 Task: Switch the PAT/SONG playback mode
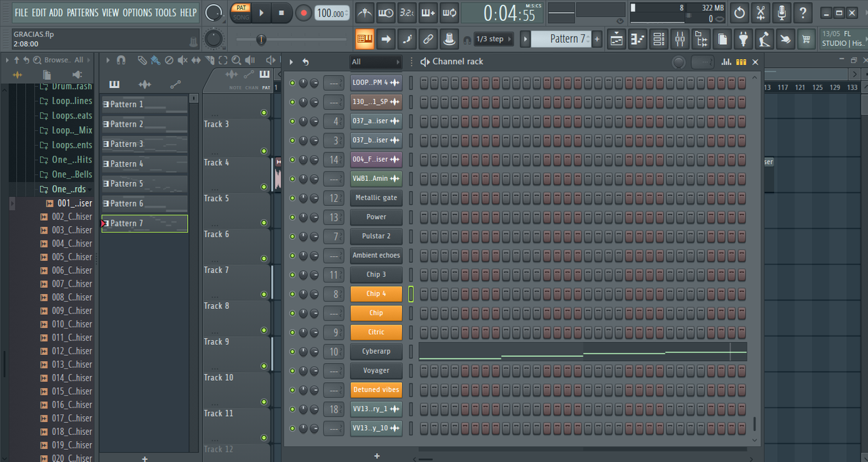[x=241, y=13]
